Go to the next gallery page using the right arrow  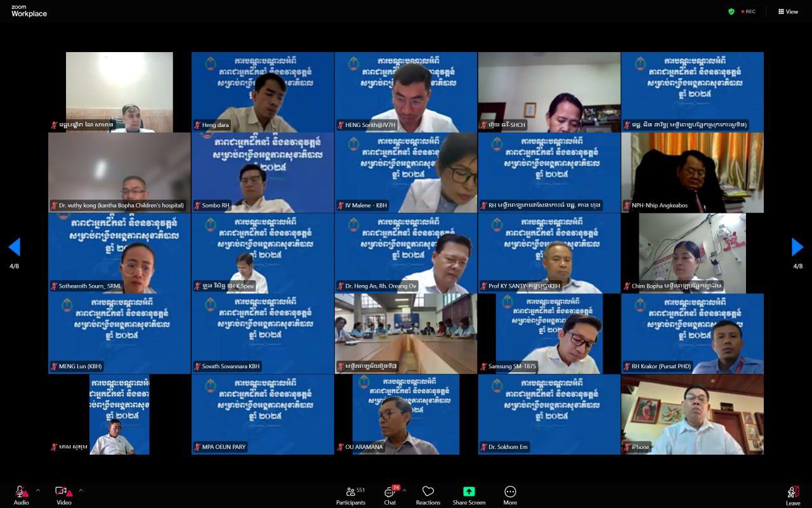point(797,247)
